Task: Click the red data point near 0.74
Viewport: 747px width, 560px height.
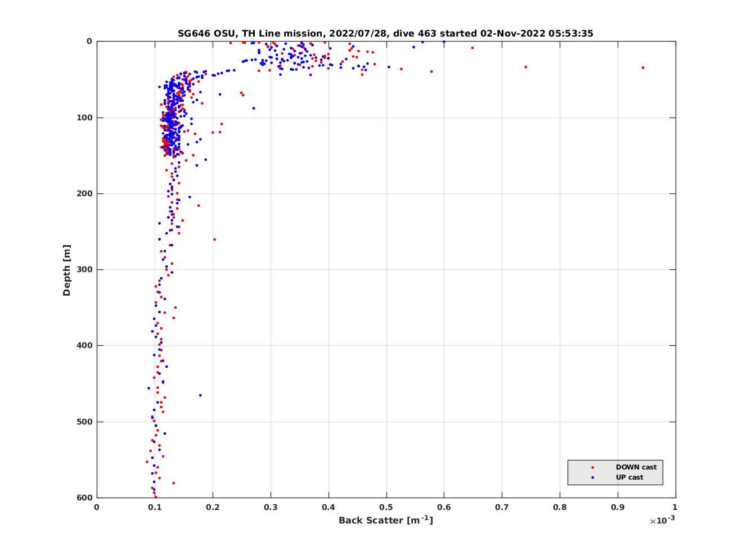Action: [x=525, y=67]
